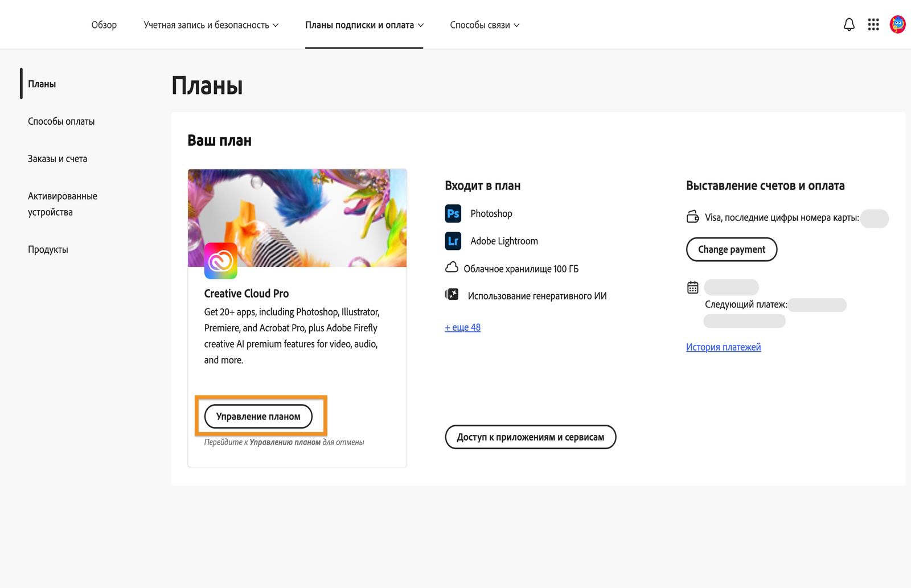Click the Ваш план heading

point(220,141)
